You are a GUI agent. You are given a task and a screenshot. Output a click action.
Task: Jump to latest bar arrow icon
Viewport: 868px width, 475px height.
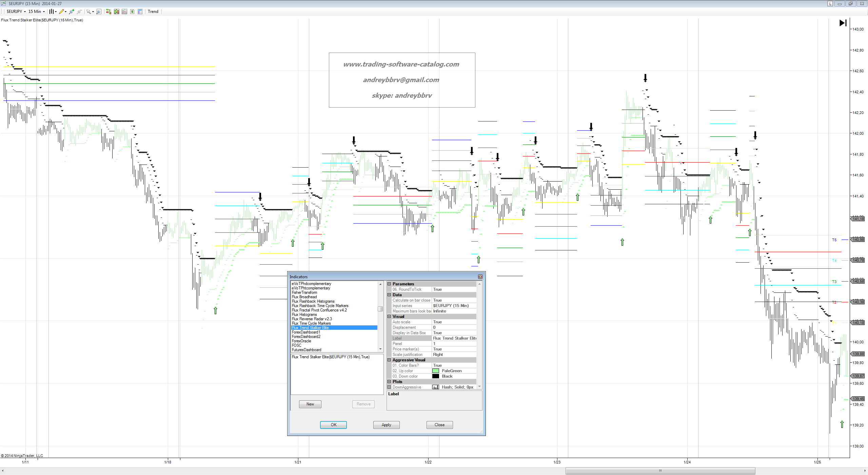[843, 23]
